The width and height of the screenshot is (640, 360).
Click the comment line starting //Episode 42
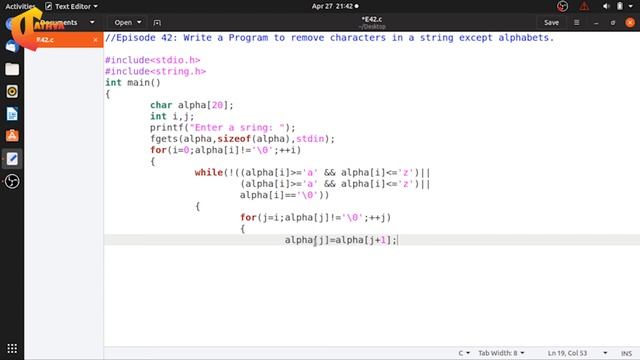(329, 38)
